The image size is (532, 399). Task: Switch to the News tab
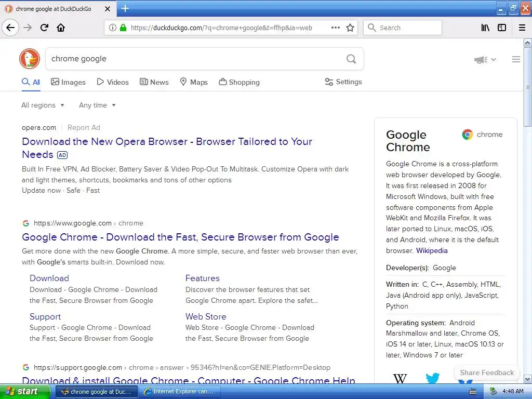(x=154, y=82)
